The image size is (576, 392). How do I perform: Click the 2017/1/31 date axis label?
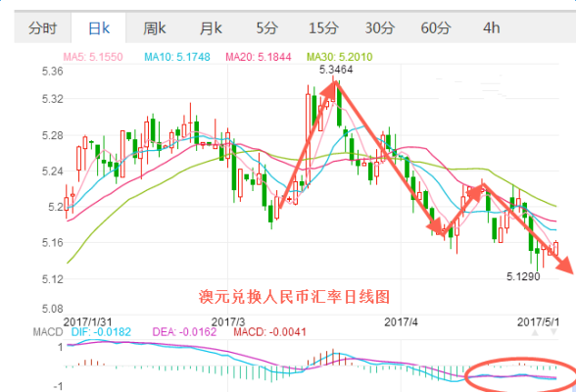(x=88, y=321)
